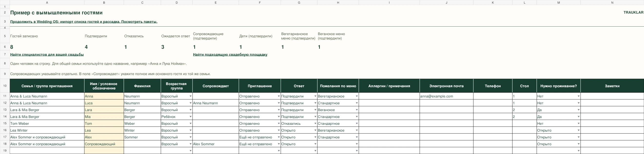Open empty menu dropdown in 'Сопровождающий' row
Image resolution: width=644 pixels, height=154 pixels.
click(x=357, y=144)
